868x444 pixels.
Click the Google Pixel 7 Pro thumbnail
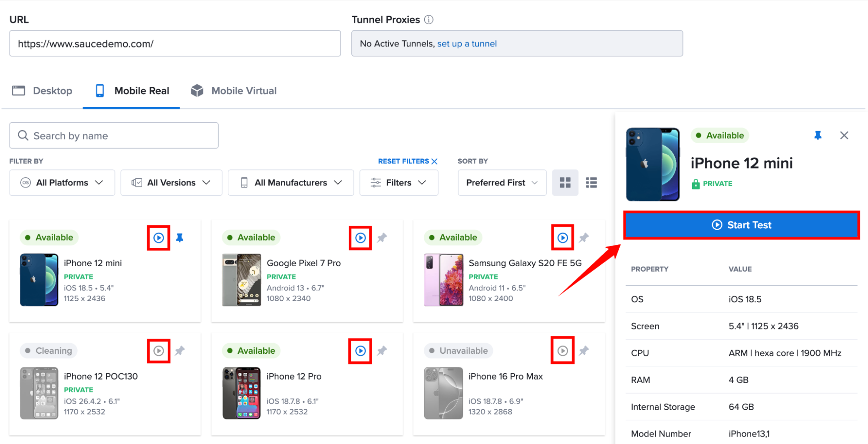point(241,280)
